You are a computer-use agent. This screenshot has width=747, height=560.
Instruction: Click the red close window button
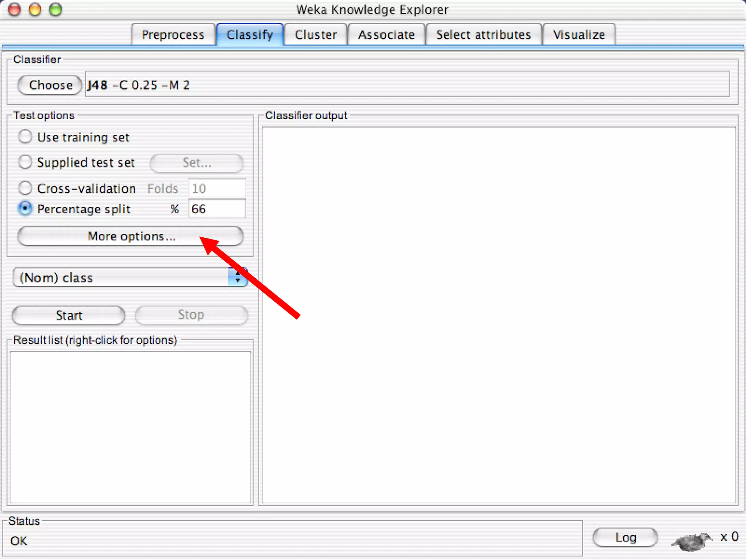[x=15, y=9]
